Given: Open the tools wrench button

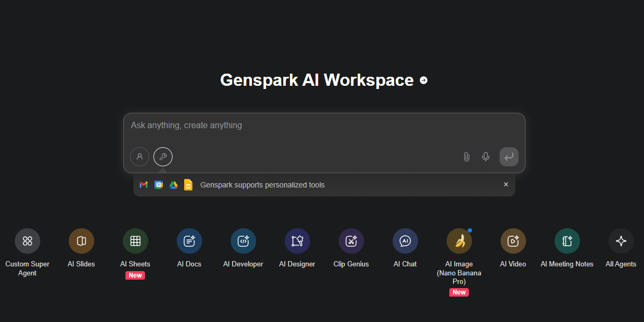Looking at the screenshot, I should pos(163,157).
